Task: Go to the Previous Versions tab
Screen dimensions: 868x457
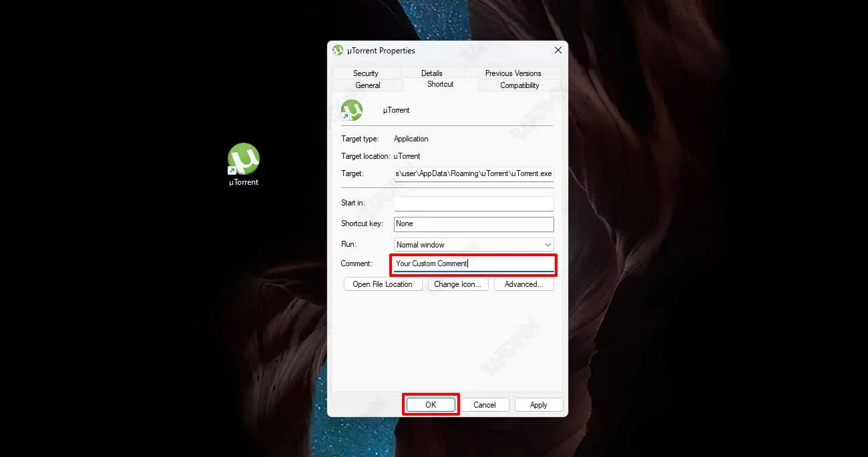Action: click(513, 73)
